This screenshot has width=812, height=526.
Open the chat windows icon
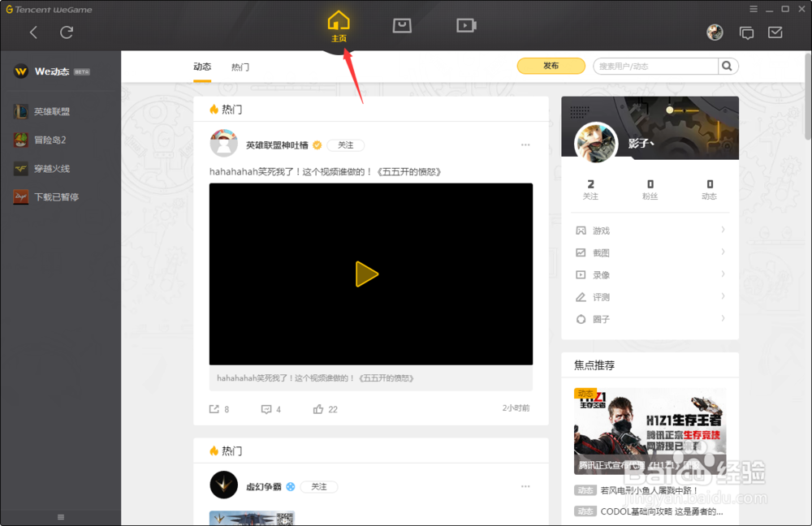(x=746, y=33)
